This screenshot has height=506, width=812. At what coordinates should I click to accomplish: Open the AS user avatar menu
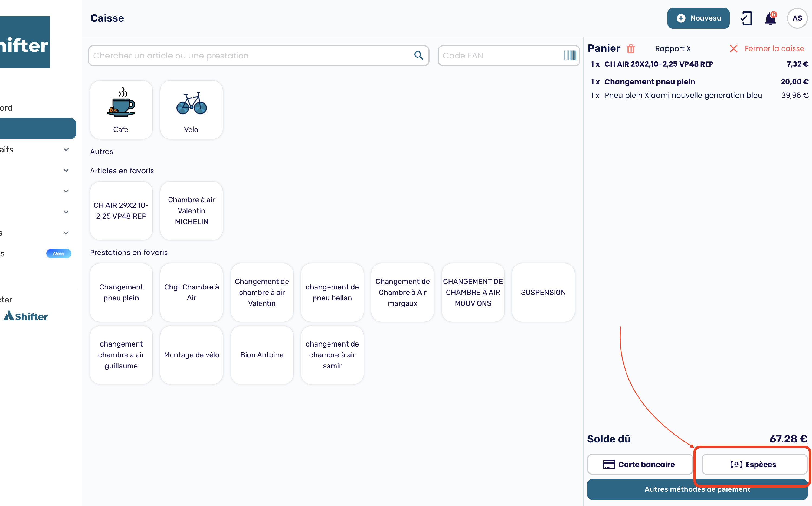click(797, 18)
